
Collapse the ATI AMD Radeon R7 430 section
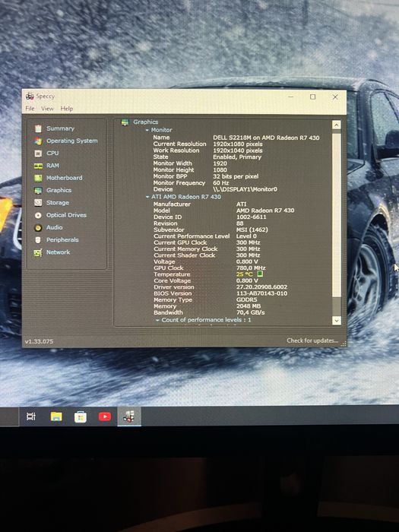[x=147, y=197]
